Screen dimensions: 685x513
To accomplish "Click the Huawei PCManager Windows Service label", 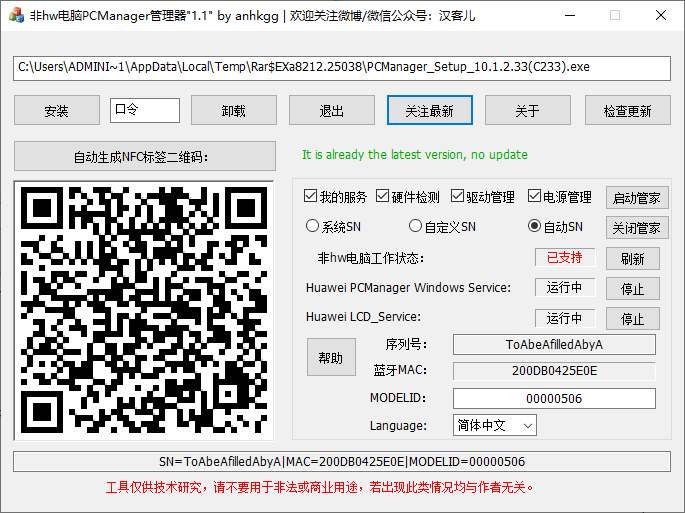I will pyautogui.click(x=408, y=288).
